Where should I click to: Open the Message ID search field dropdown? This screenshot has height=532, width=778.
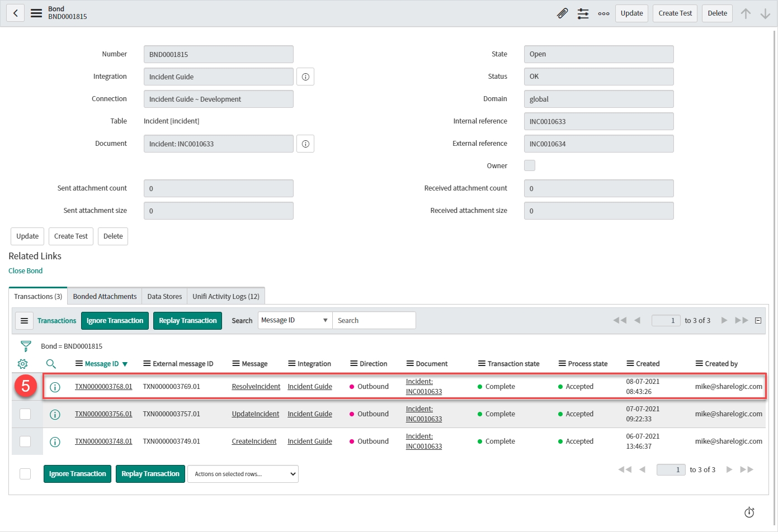pyautogui.click(x=295, y=320)
